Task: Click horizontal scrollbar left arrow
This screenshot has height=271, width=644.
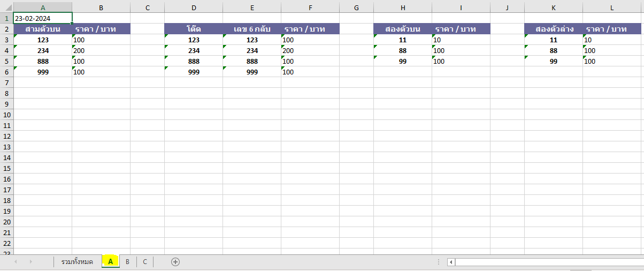Action: [451, 262]
